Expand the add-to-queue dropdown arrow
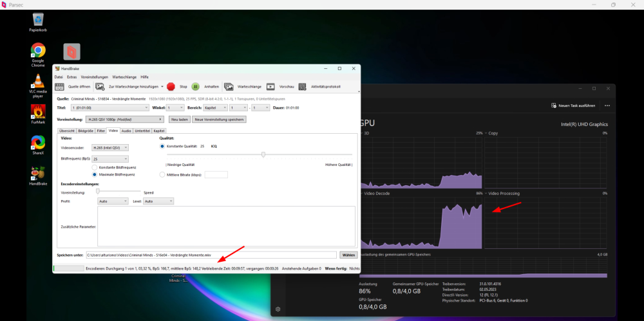This screenshot has width=644, height=321. pos(162,87)
